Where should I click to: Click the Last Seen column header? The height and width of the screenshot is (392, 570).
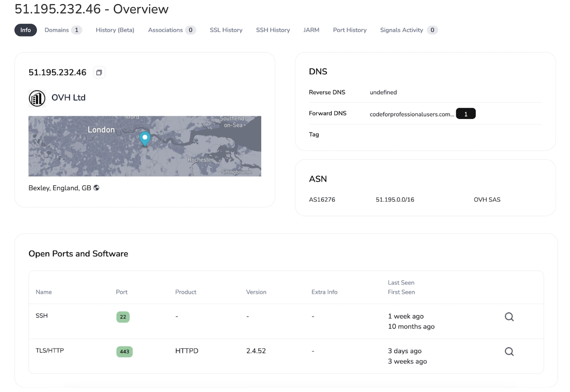(x=401, y=283)
